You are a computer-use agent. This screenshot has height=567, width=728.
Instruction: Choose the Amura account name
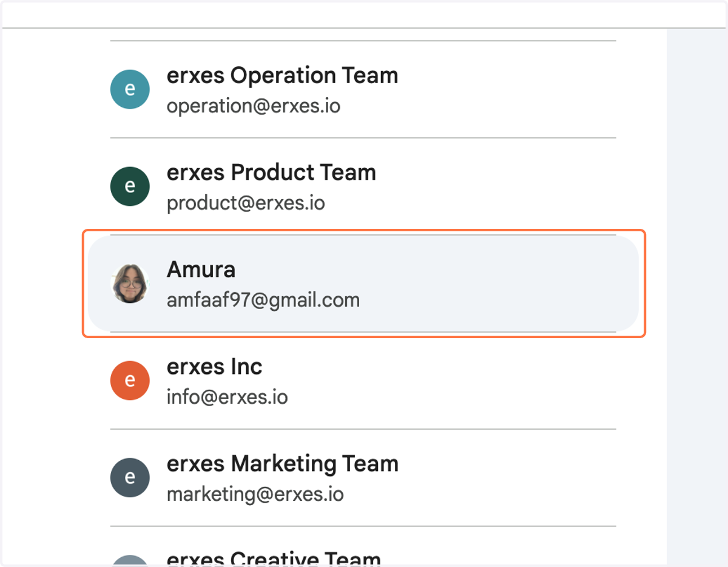201,270
